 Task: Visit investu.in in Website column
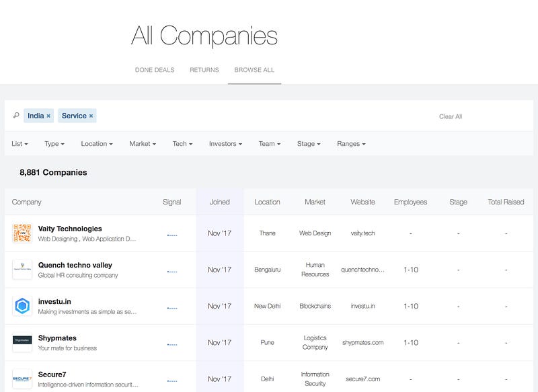click(x=362, y=306)
